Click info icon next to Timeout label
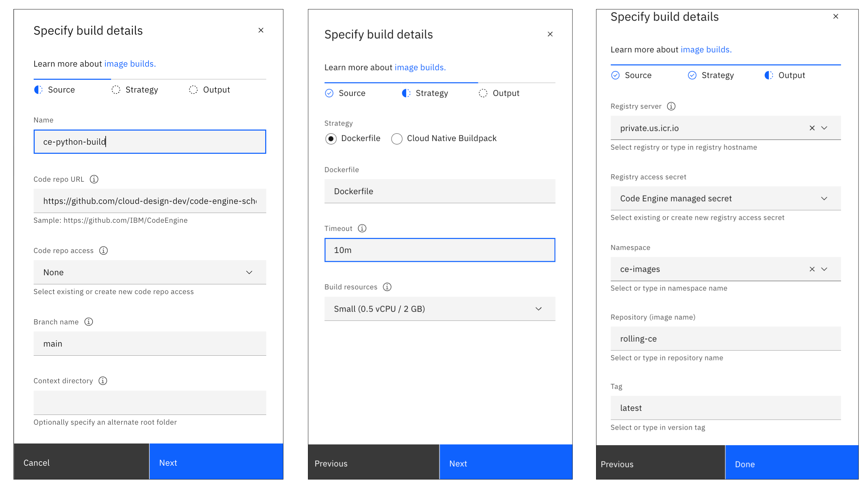868x497 pixels. point(362,228)
